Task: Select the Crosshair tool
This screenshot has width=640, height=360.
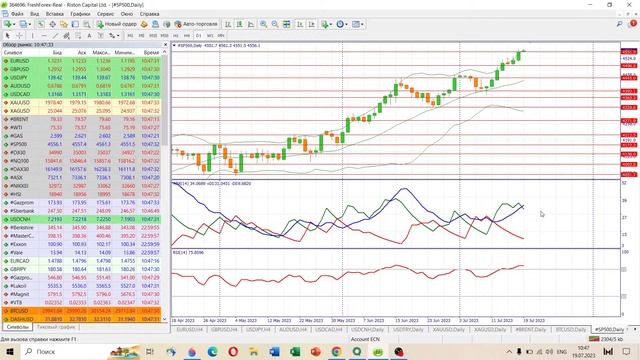Action: 19,36
